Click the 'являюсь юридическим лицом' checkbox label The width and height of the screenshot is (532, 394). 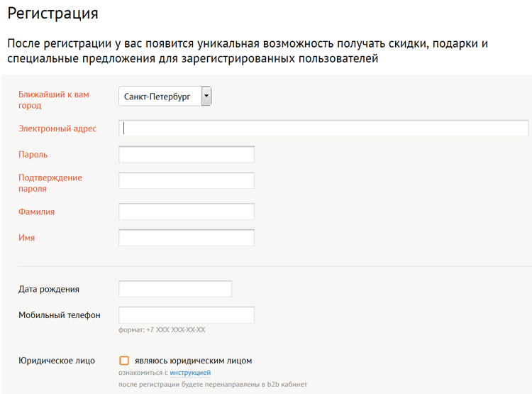click(x=193, y=361)
